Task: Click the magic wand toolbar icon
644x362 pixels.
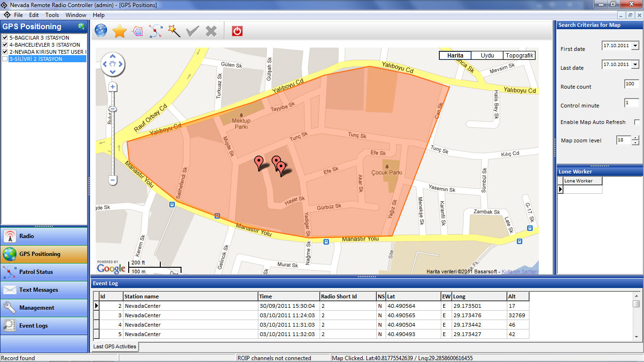Action: click(x=174, y=31)
